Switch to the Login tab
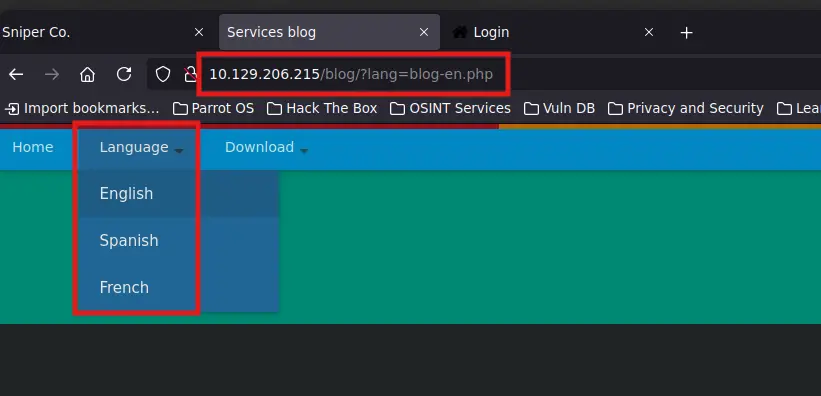 [554, 32]
